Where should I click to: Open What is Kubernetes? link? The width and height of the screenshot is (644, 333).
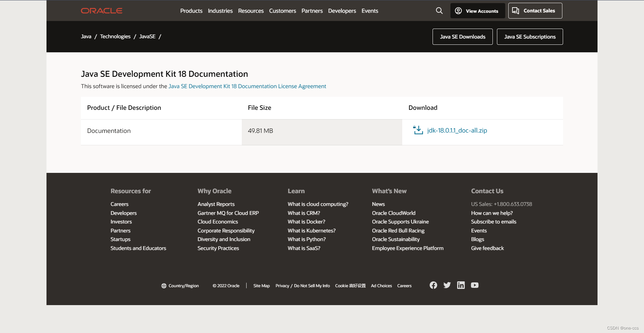tap(312, 231)
